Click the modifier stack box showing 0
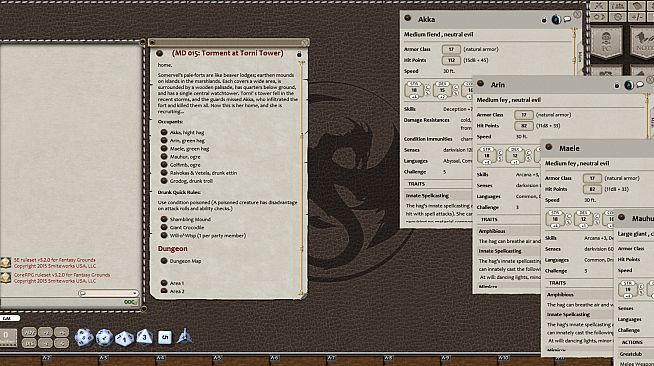This screenshot has width=654, height=366. tap(8, 337)
